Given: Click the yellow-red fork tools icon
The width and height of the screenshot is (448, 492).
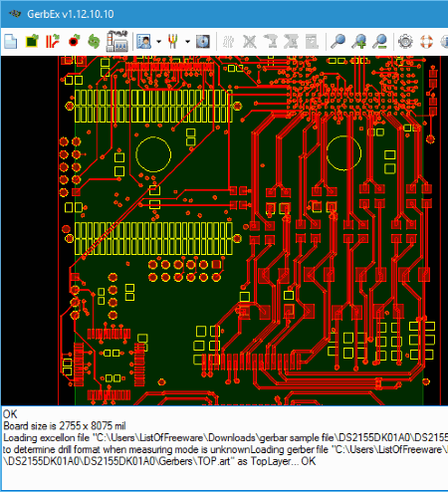Looking at the screenshot, I should tap(173, 42).
